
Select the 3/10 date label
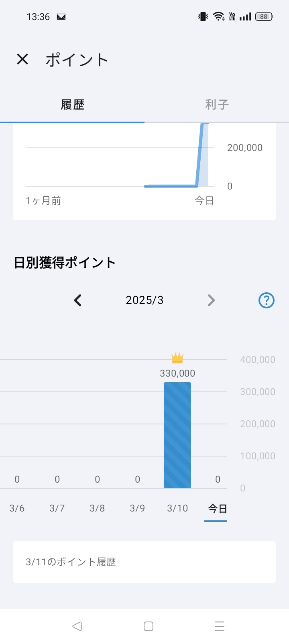[x=177, y=508]
